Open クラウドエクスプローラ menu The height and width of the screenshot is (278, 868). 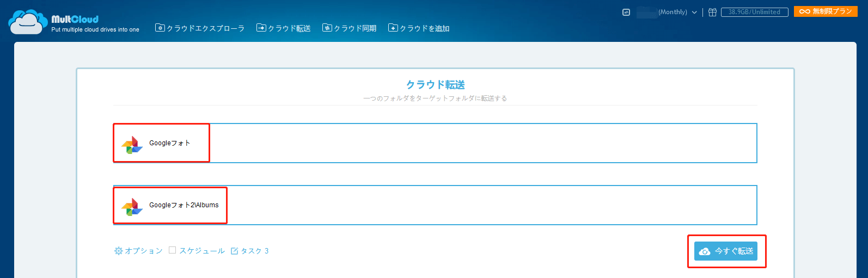click(200, 28)
